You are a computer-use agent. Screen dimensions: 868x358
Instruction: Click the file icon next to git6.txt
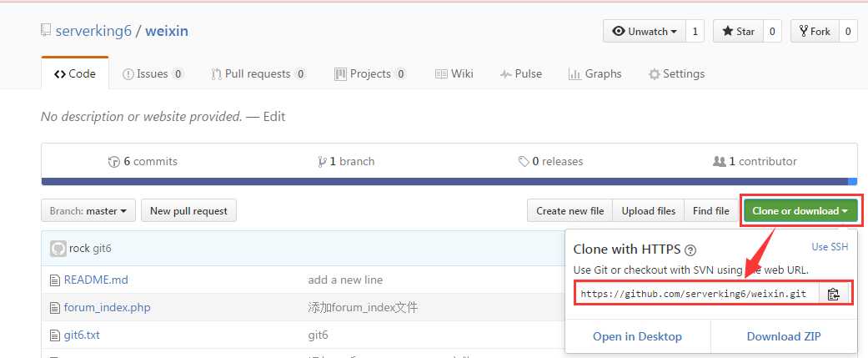pos(54,335)
